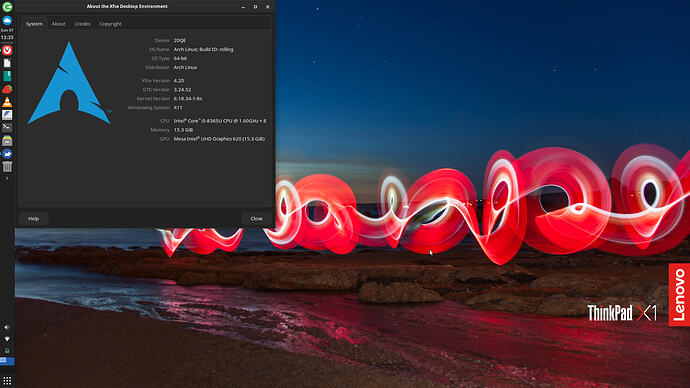Click the panel clock showing 13:35
Viewport: 690px width, 388px height.
coord(7,37)
